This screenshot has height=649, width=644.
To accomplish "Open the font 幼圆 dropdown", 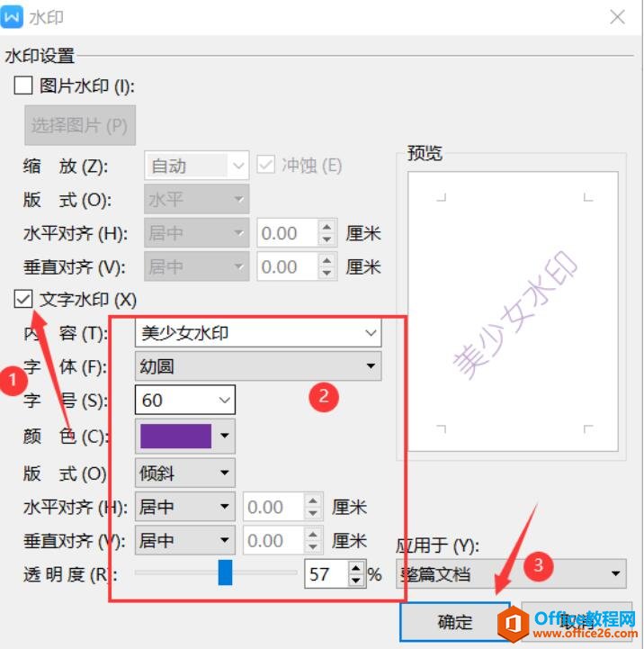I will (258, 365).
